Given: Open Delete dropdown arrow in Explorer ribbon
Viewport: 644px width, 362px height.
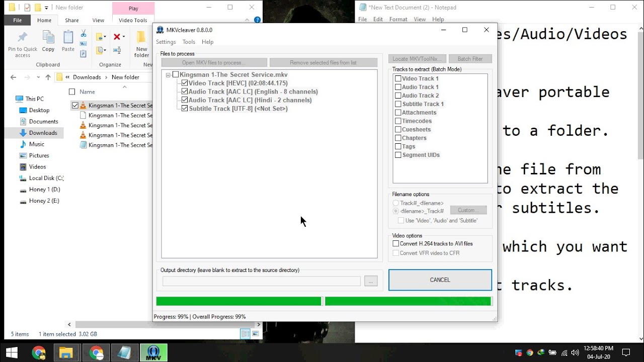Looking at the screenshot, I should point(123,37).
